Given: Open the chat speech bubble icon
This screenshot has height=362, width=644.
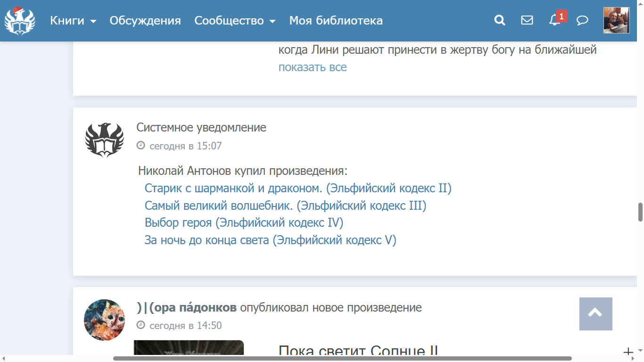Looking at the screenshot, I should coord(582,20).
